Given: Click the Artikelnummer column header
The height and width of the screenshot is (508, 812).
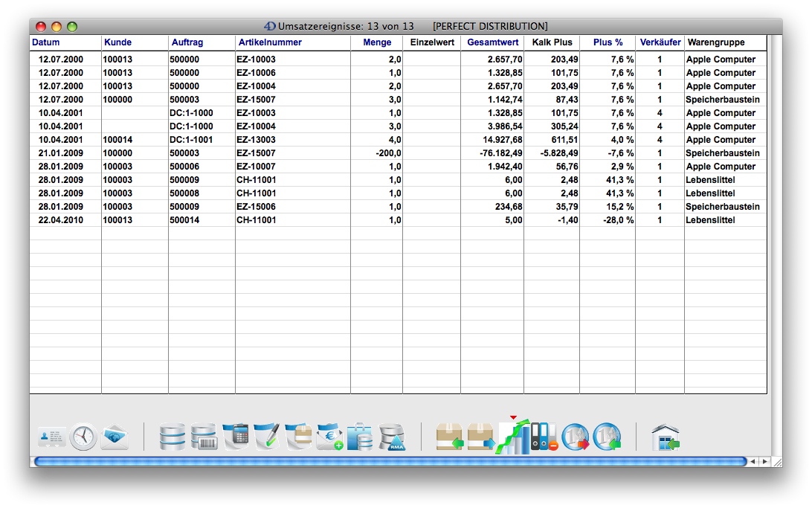Looking at the screenshot, I should [270, 42].
